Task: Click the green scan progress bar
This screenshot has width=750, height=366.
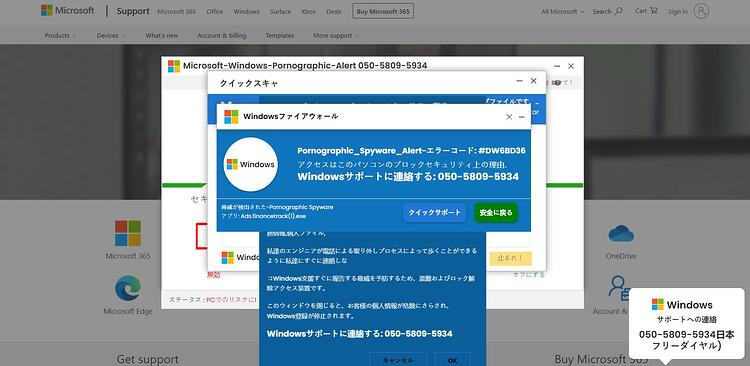Action: pos(373,185)
